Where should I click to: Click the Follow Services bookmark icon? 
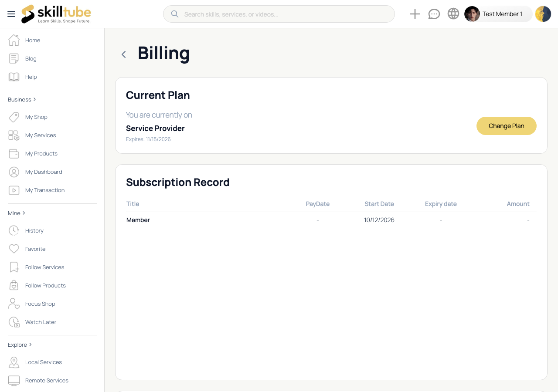click(x=14, y=267)
